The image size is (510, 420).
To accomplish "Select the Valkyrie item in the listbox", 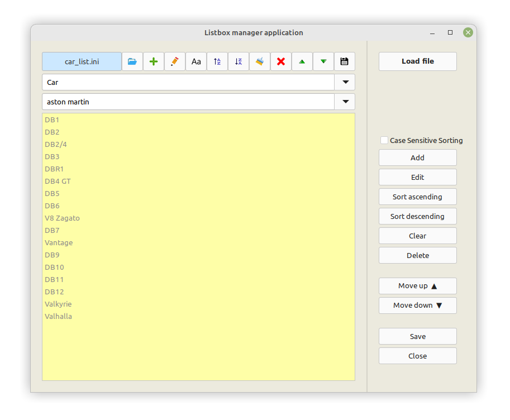I will pyautogui.click(x=59, y=304).
